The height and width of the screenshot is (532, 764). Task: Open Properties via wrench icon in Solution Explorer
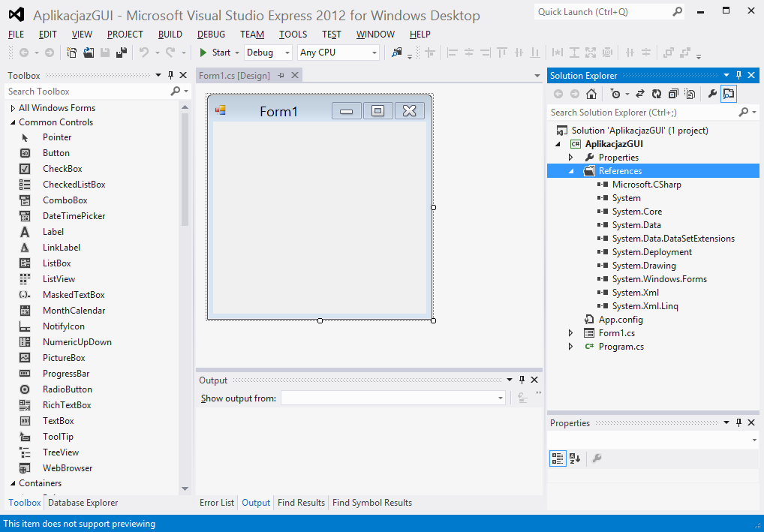pyautogui.click(x=712, y=94)
